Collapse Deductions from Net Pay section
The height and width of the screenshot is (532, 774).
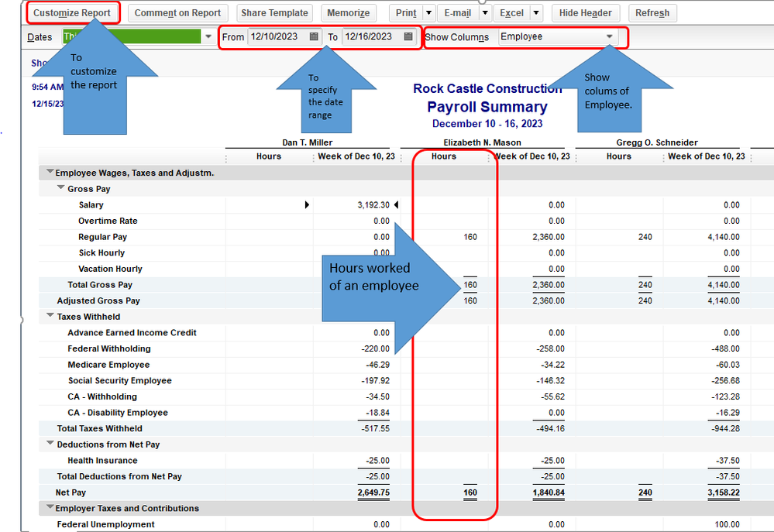pos(50,444)
